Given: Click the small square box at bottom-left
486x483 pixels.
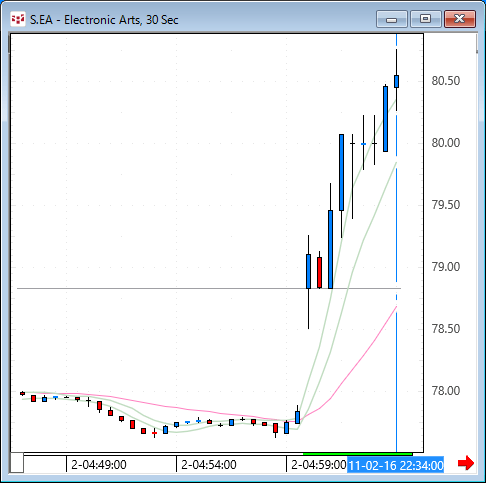Looking at the screenshot, I should (x=17, y=462).
